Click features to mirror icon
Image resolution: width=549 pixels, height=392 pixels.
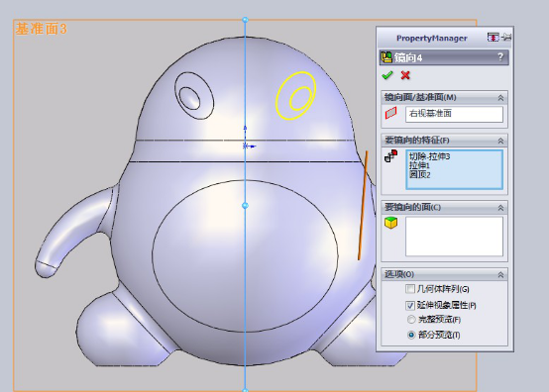pyautogui.click(x=391, y=156)
